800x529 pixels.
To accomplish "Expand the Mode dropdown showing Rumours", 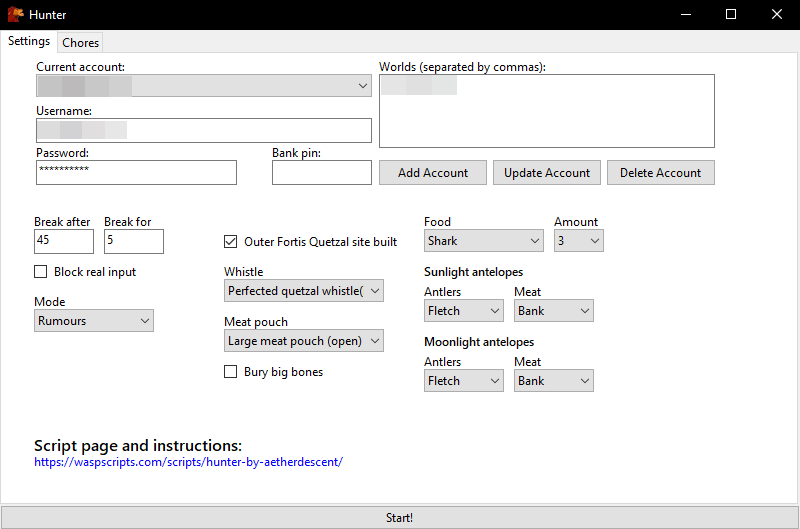I will [94, 321].
